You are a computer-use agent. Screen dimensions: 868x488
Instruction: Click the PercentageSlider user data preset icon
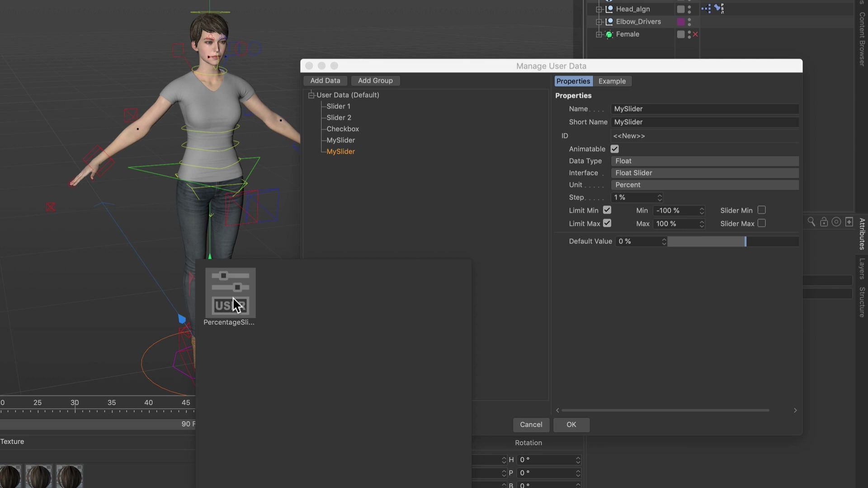point(230,293)
